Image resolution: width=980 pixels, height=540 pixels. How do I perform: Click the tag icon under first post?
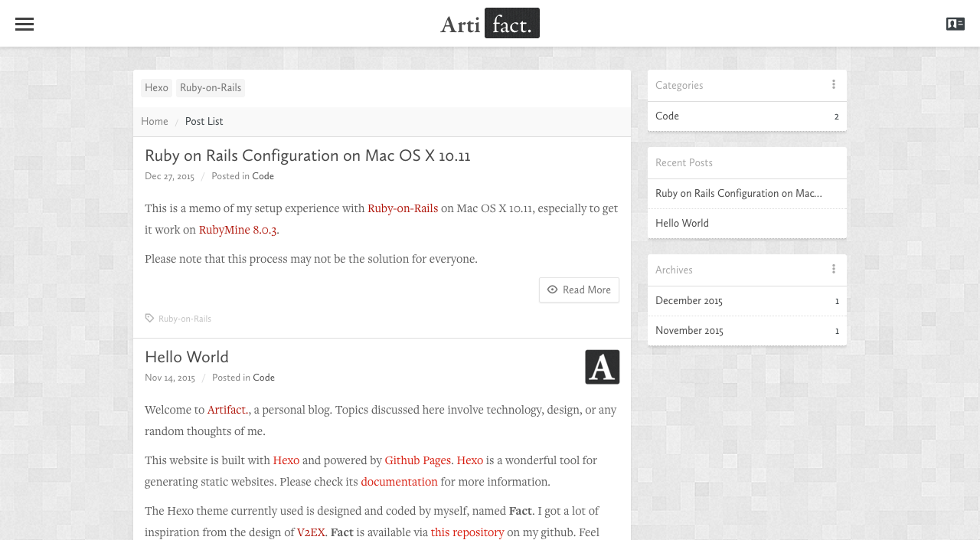point(149,319)
